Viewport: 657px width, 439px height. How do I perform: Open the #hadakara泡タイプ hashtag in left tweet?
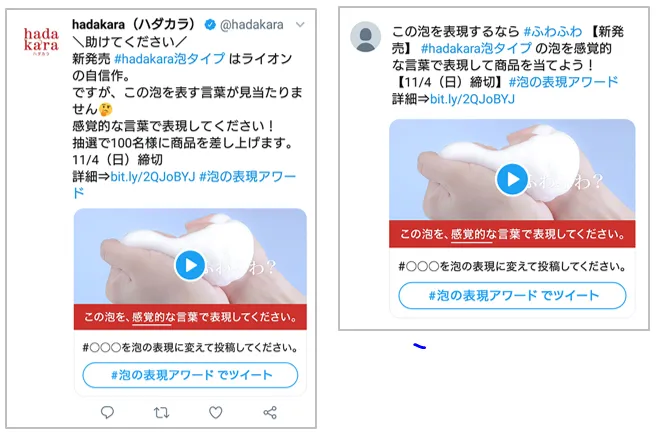[170, 59]
